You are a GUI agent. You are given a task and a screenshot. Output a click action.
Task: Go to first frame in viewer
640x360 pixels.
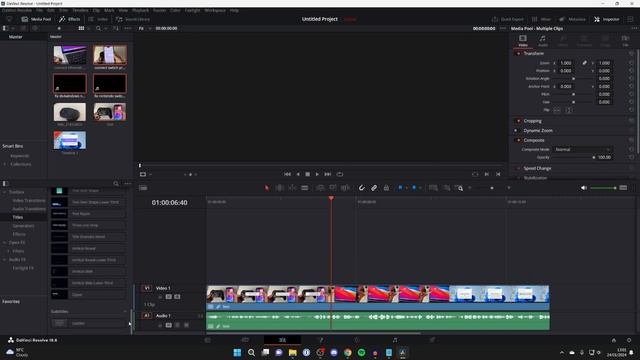click(x=287, y=174)
